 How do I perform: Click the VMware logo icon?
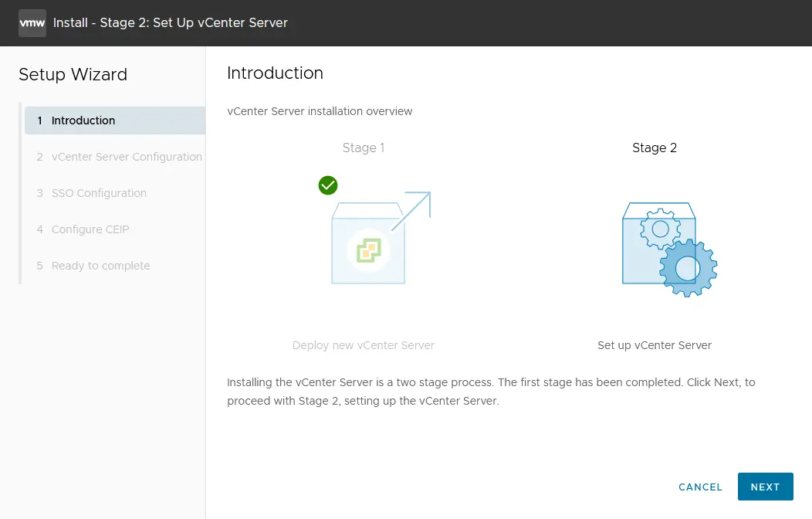point(32,23)
